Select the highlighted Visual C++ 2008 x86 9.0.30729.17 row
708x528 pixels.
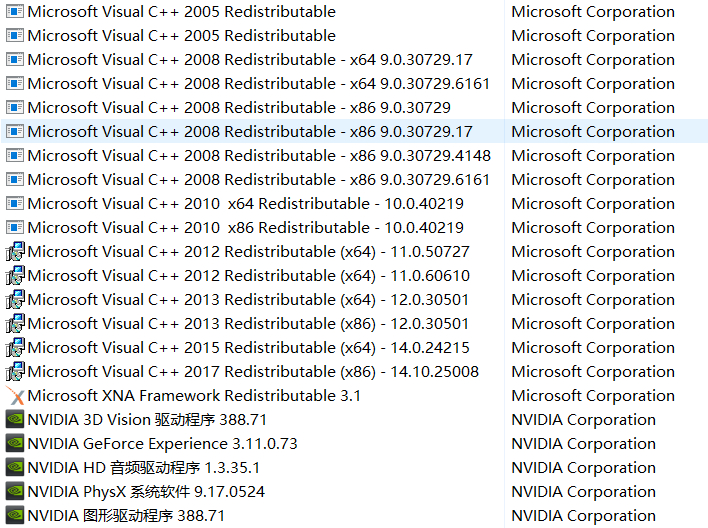click(x=250, y=132)
